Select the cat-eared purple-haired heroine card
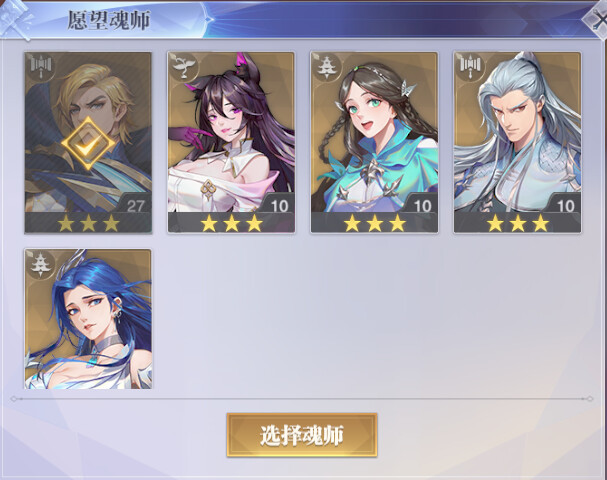This screenshot has height=480, width=607. 231,142
